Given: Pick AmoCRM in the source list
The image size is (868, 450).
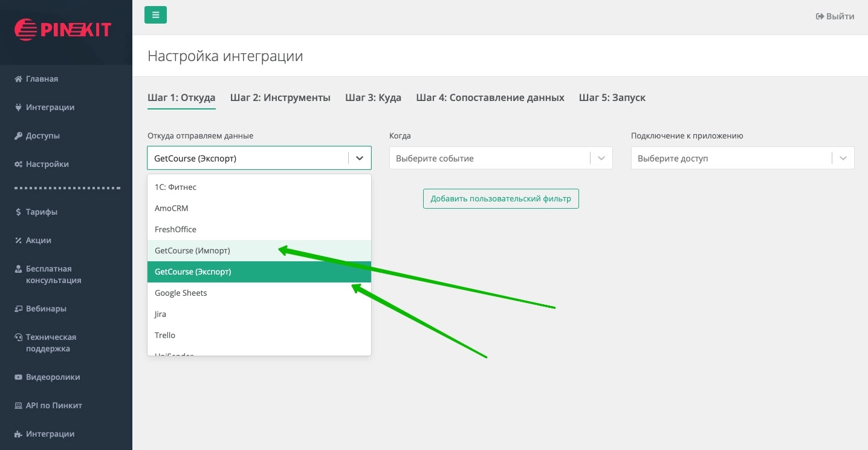Looking at the screenshot, I should pos(172,209).
